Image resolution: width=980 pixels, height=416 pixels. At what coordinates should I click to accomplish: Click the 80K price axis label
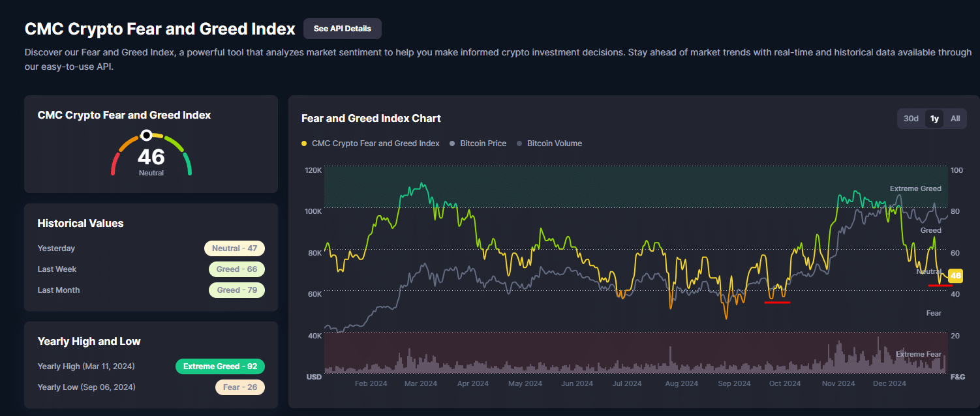pyautogui.click(x=314, y=253)
